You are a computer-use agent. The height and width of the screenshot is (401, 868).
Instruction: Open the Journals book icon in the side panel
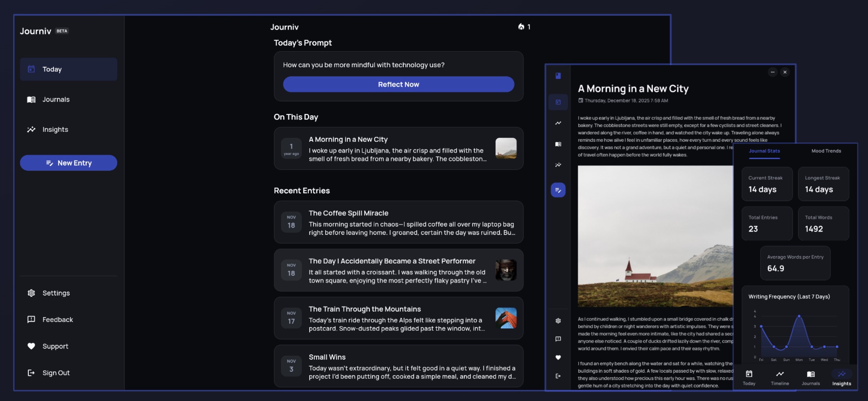[558, 144]
